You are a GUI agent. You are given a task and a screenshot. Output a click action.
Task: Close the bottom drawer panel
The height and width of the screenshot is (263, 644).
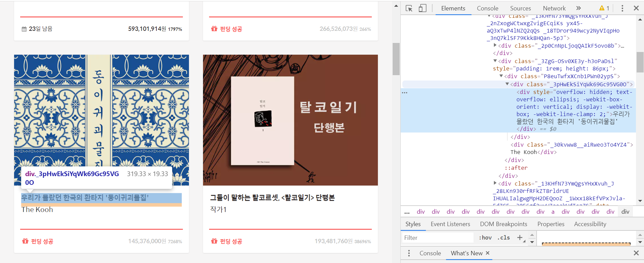point(636,253)
